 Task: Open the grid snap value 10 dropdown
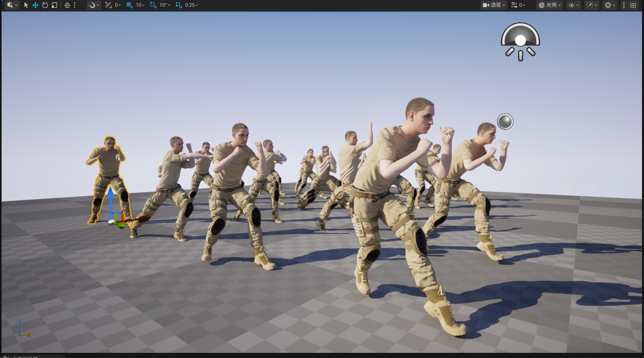coord(140,5)
